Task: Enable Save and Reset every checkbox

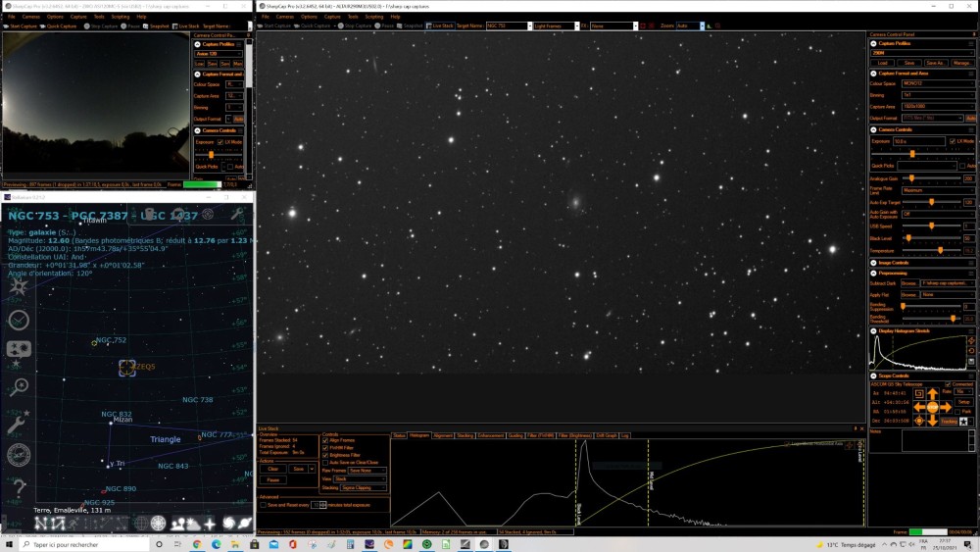Action: click(x=263, y=505)
